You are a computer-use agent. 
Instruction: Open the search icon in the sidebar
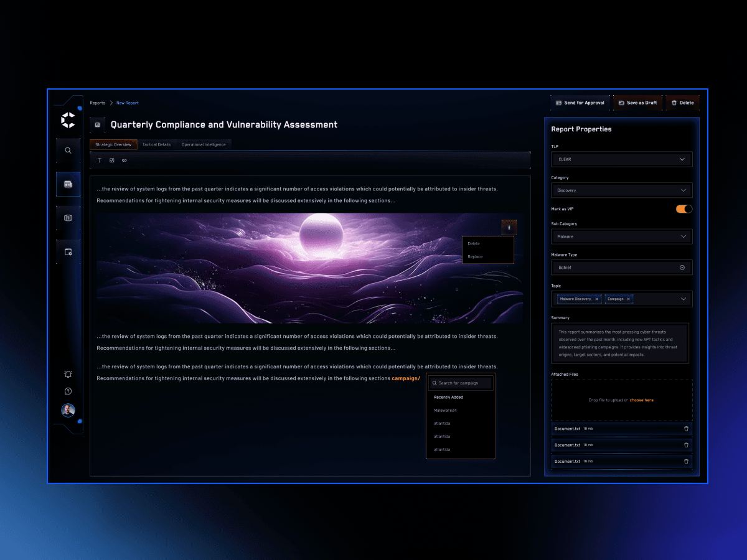68,150
